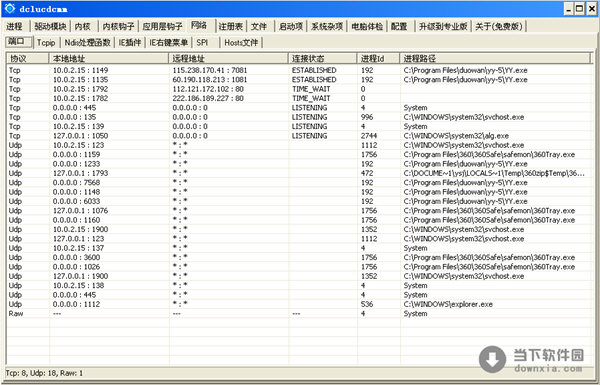Select row with local address 0.0.0.0 : 3600
Screen dimensions: 600x385
300,258
